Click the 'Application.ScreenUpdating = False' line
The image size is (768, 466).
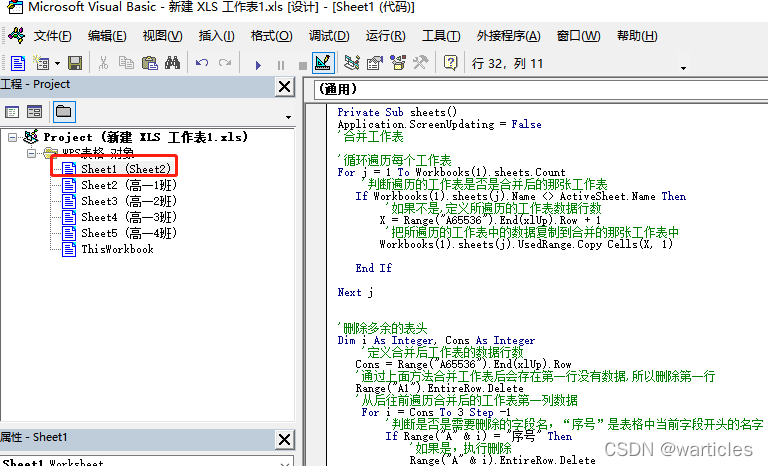pyautogui.click(x=439, y=124)
